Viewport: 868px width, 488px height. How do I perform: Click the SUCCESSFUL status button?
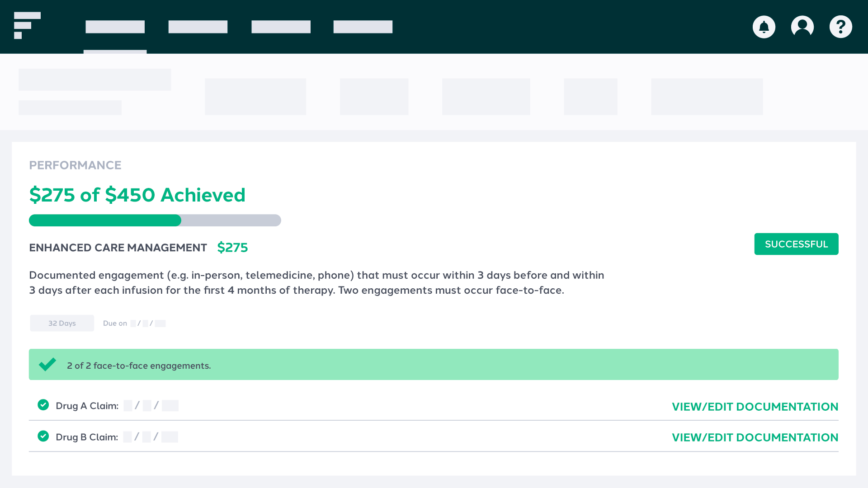796,244
